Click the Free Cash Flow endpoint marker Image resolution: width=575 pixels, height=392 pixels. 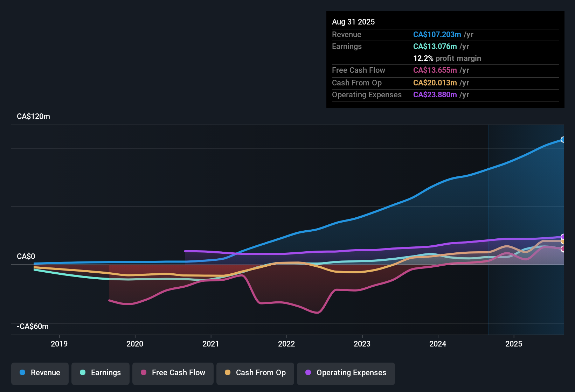coord(563,249)
